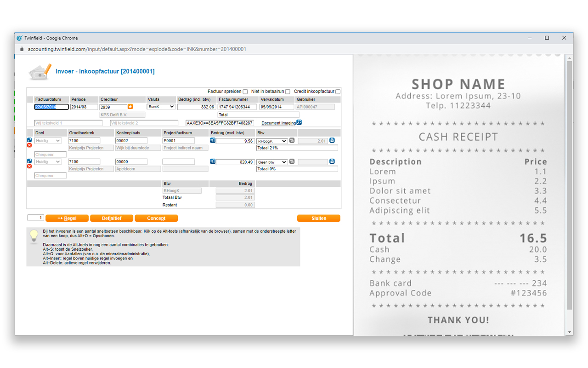Expand the Geen btw dropdown
Viewport: 588px width, 368px height.
tap(272, 162)
